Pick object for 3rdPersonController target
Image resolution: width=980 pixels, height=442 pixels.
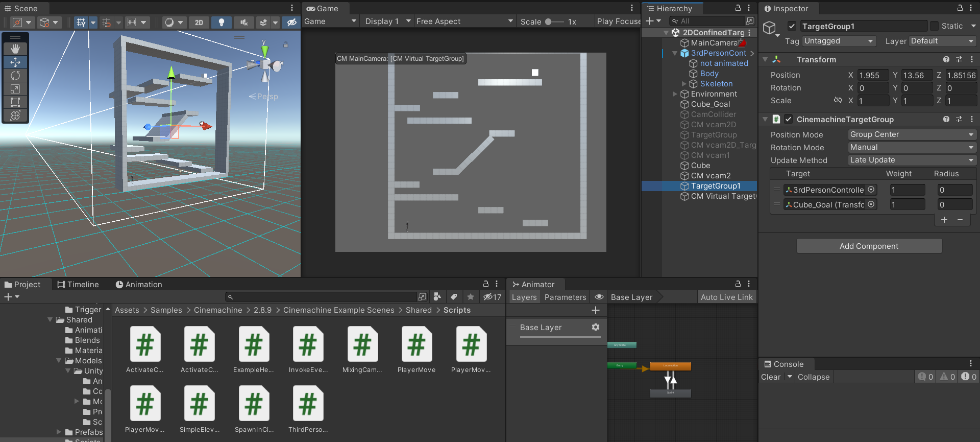tap(871, 190)
